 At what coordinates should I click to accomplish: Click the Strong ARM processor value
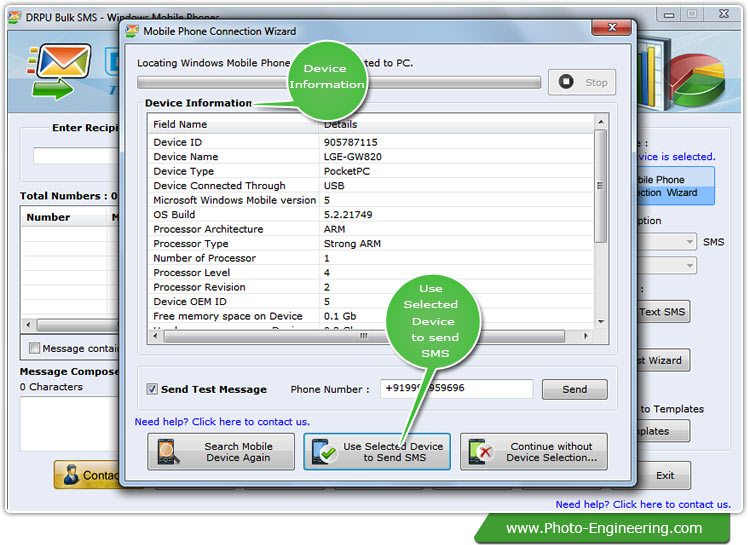352,243
